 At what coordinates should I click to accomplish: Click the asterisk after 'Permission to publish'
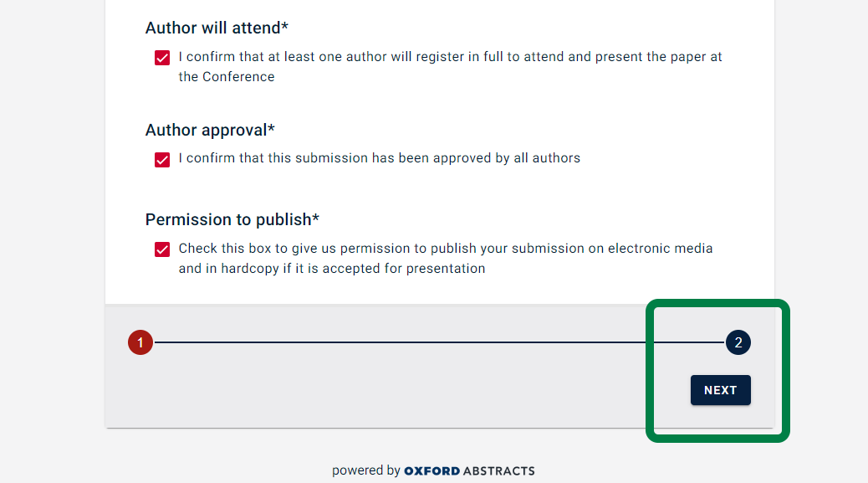coord(316,218)
